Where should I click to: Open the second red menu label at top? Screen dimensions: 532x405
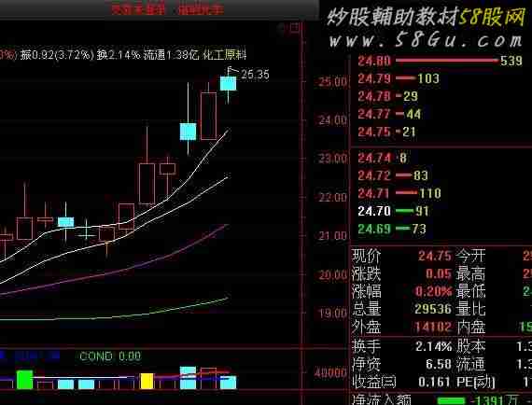[x=202, y=9]
